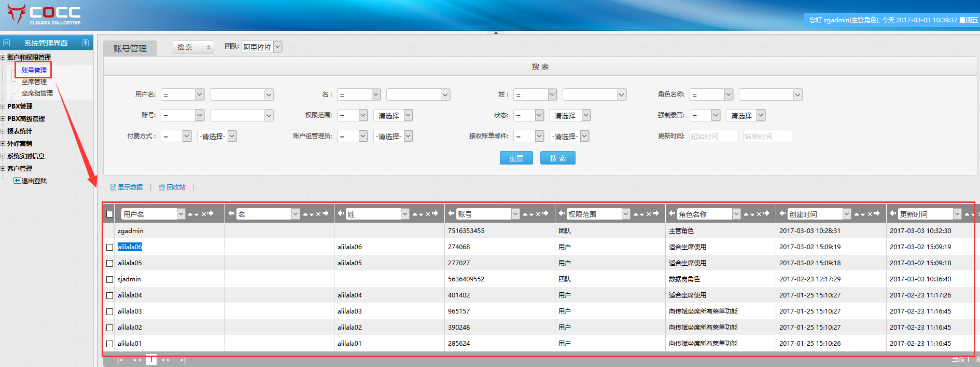Tick the sjadmin row checkbox
The height and width of the screenshot is (367, 980).
pos(109,279)
